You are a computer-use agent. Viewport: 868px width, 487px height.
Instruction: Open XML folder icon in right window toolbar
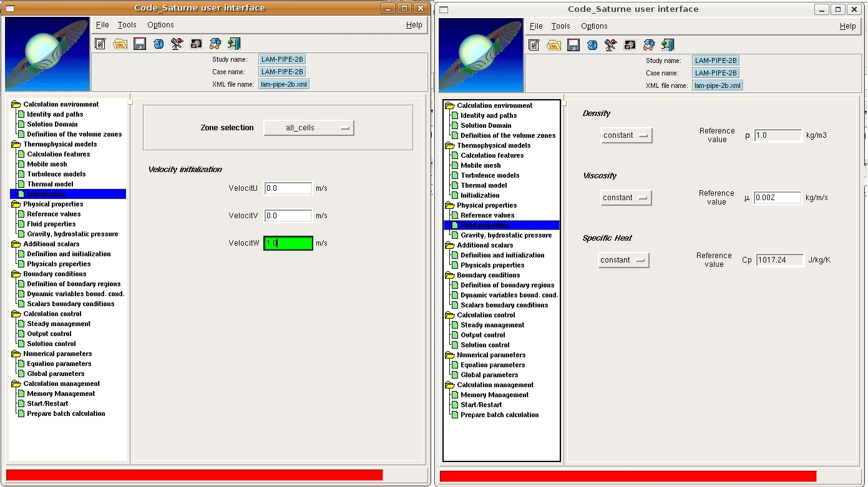click(553, 45)
